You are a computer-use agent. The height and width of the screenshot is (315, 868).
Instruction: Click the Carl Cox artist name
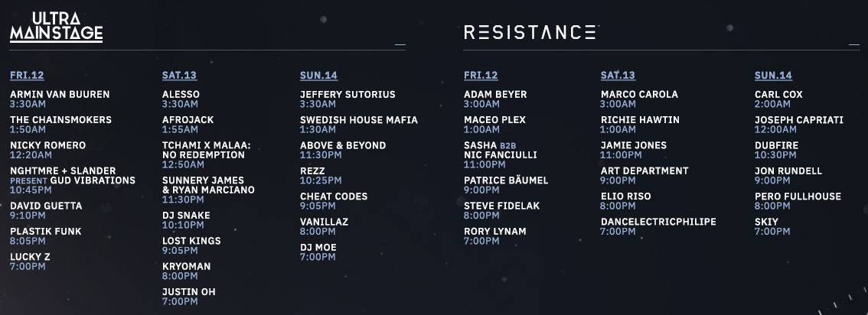pyautogui.click(x=778, y=95)
